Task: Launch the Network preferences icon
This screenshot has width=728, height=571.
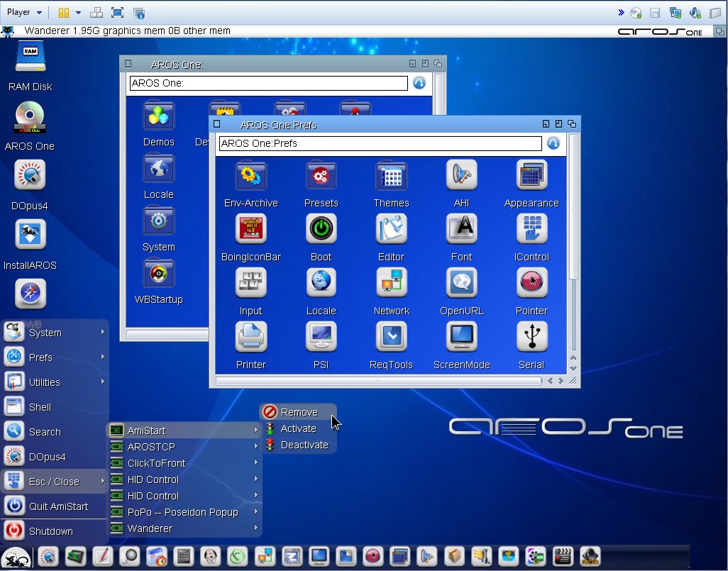Action: pos(391,284)
